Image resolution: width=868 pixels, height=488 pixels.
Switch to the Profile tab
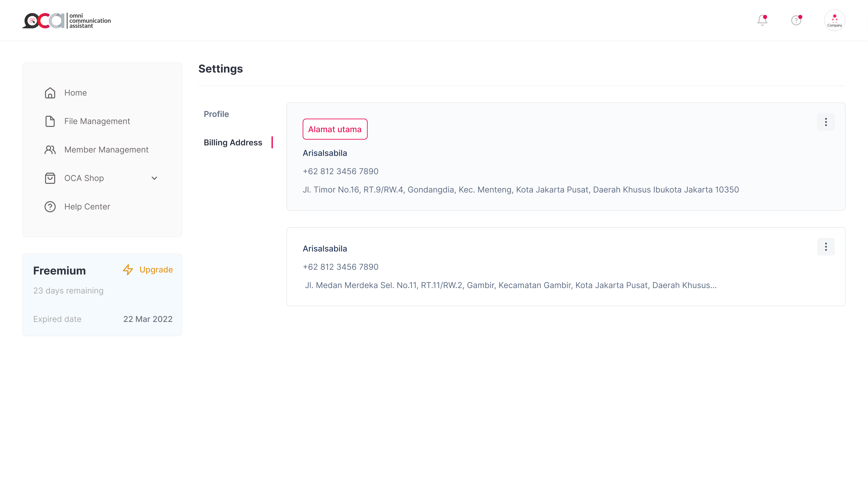coord(216,114)
